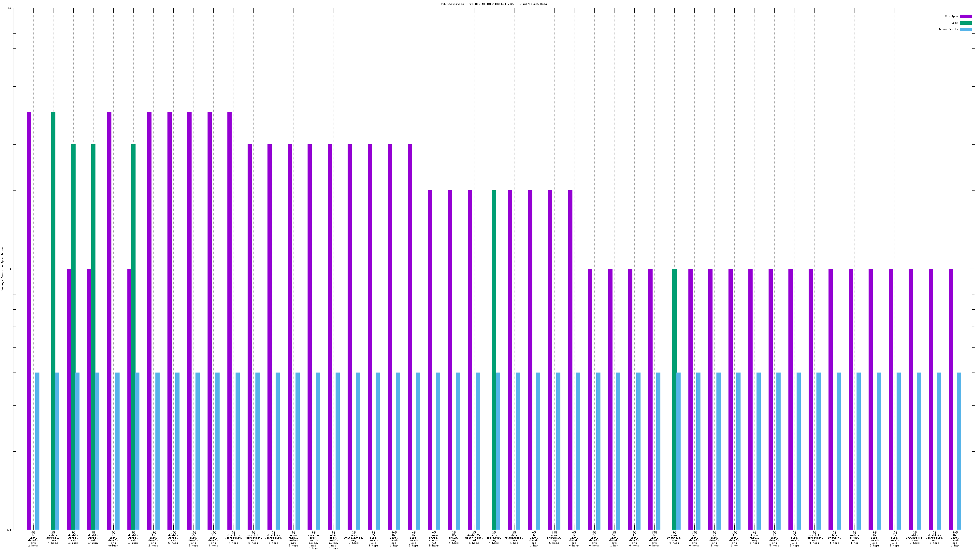Click the ips.whitelisted.org x-axis label
The width and height of the screenshot is (980, 551).
353,538
